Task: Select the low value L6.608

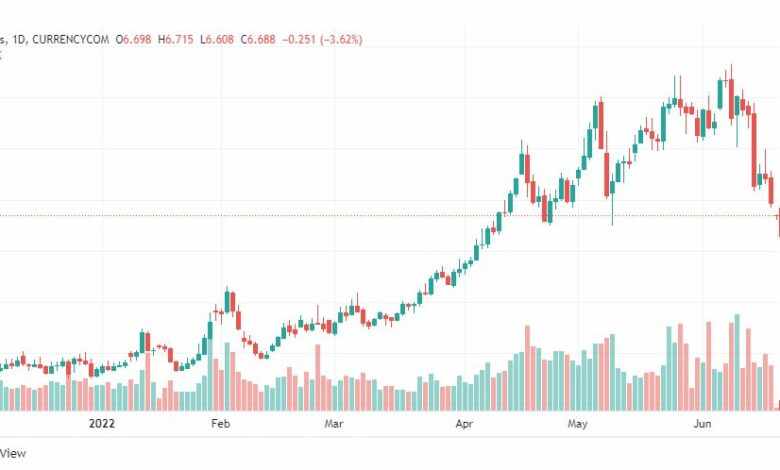Action: (x=217, y=39)
